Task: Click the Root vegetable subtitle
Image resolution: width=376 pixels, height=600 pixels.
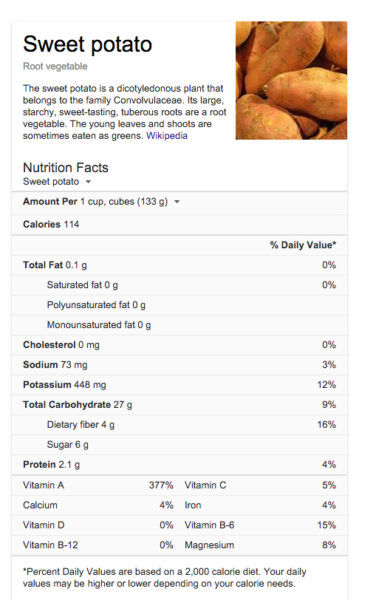Action: [55, 66]
